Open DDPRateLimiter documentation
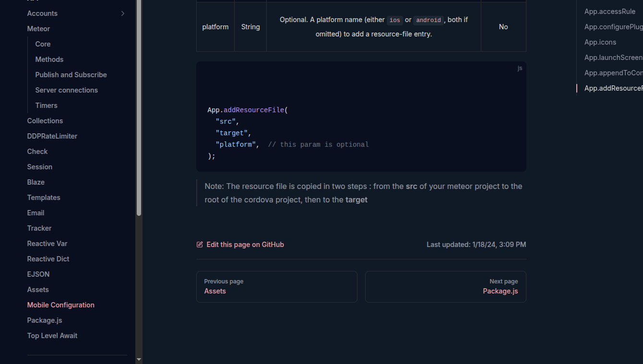Viewport: 643px width, 364px height. 52,136
